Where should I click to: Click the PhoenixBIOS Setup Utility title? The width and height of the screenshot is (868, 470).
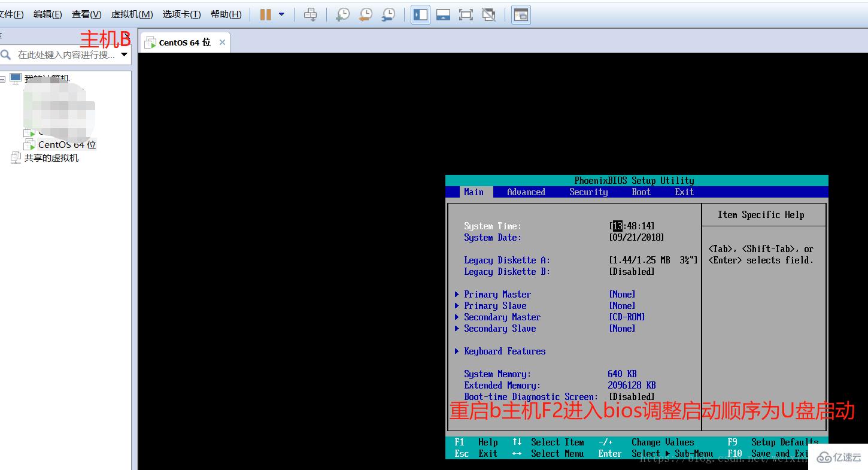[x=634, y=181]
